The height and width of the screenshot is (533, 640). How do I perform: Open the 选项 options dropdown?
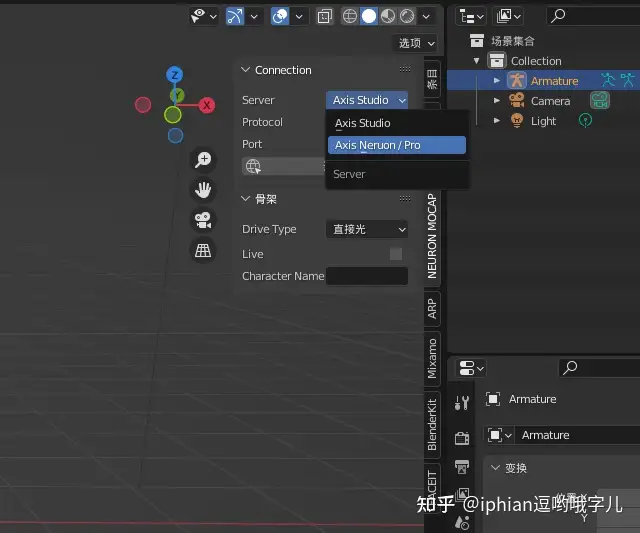click(416, 43)
